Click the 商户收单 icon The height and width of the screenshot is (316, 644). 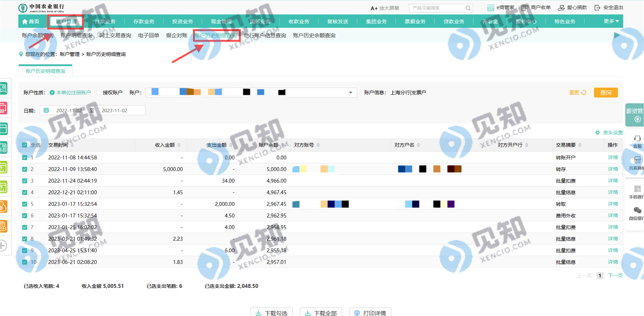tap(525, 8)
